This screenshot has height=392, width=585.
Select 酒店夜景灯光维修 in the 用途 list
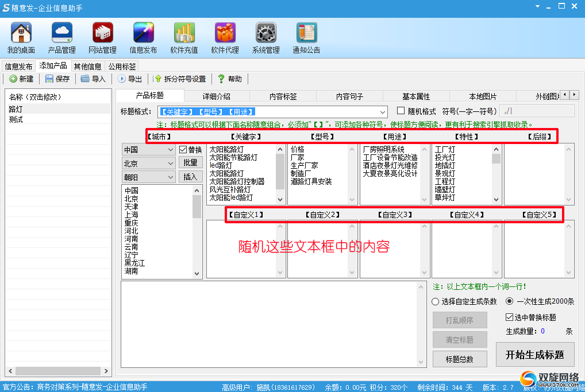(390, 165)
